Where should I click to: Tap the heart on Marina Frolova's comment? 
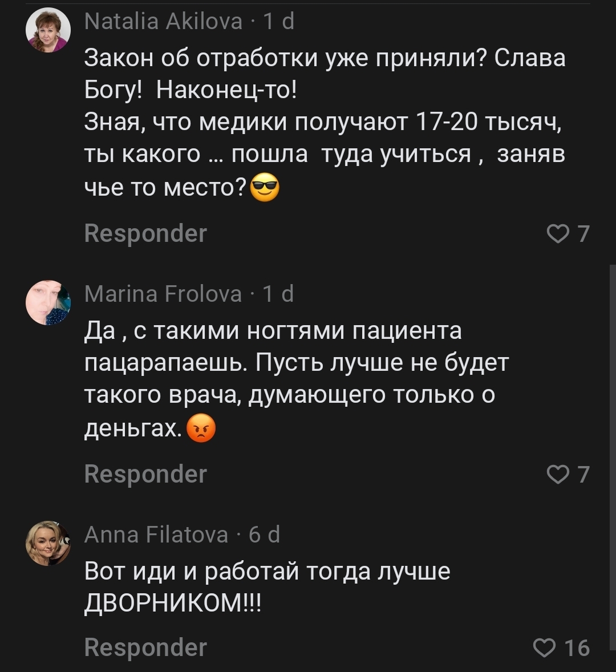(557, 475)
